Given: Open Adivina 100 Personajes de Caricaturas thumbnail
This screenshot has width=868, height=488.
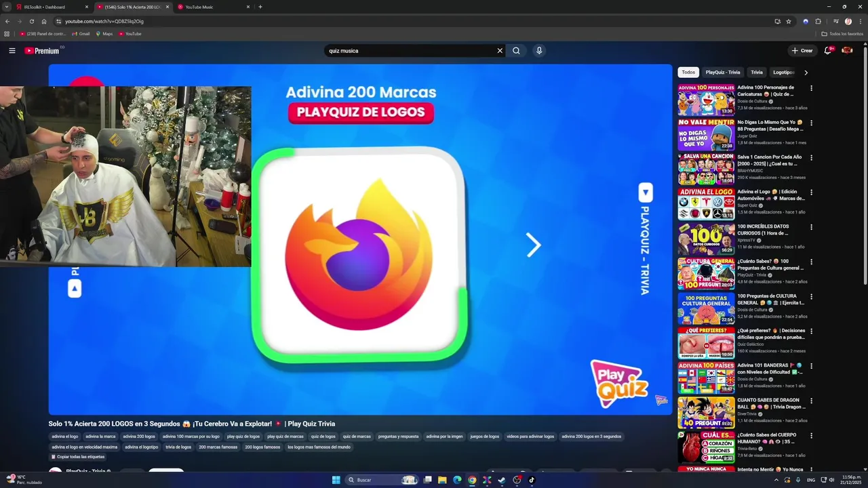Looking at the screenshot, I should (x=706, y=100).
